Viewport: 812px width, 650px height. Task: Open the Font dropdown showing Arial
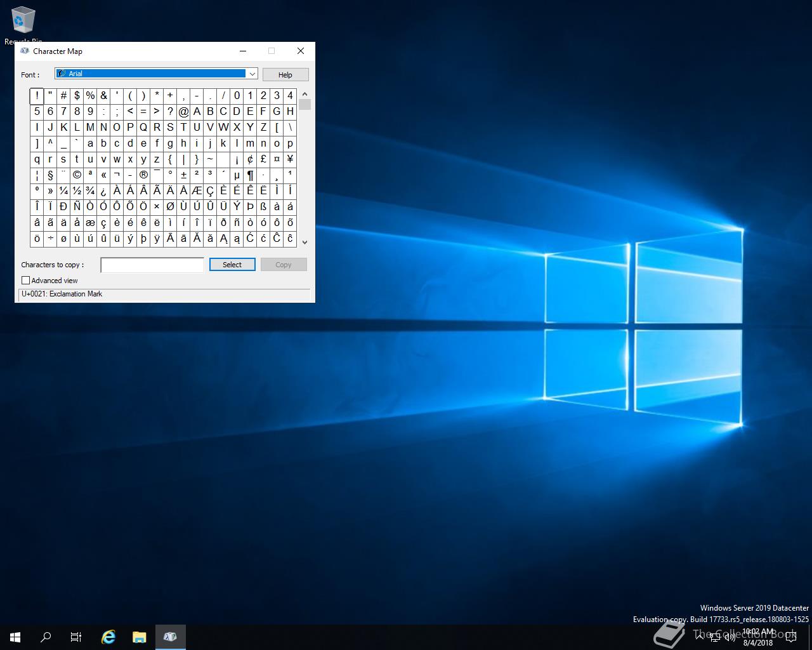[156, 74]
